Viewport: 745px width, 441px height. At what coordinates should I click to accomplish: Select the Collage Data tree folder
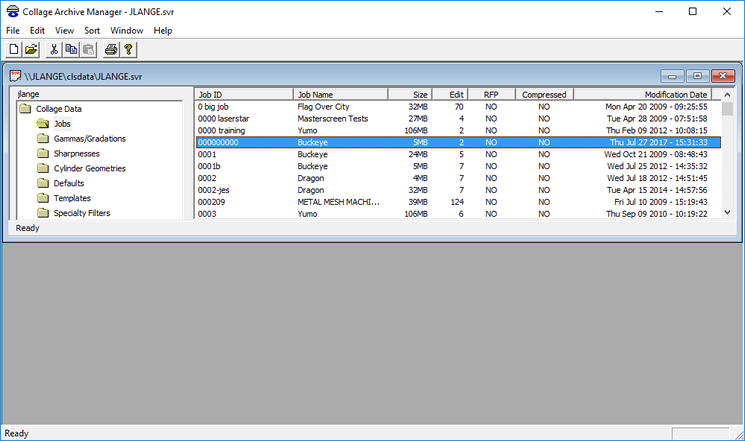(x=58, y=109)
